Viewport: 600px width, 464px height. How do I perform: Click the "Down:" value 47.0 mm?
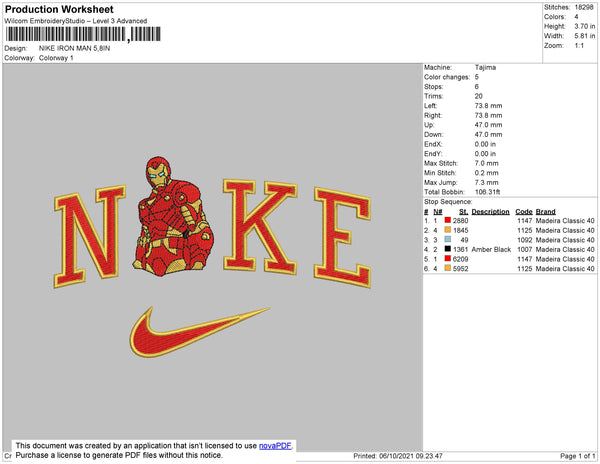(488, 134)
